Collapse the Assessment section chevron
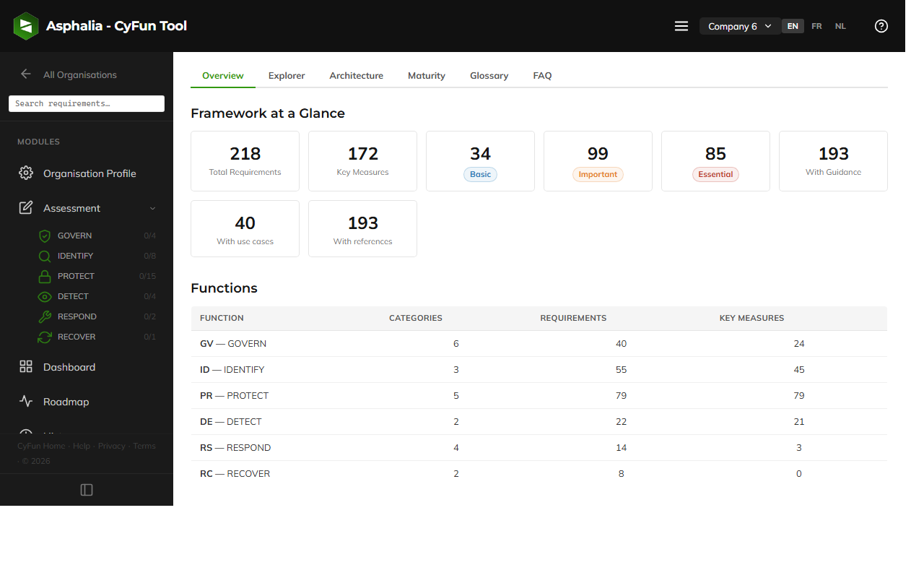 pyautogui.click(x=152, y=208)
